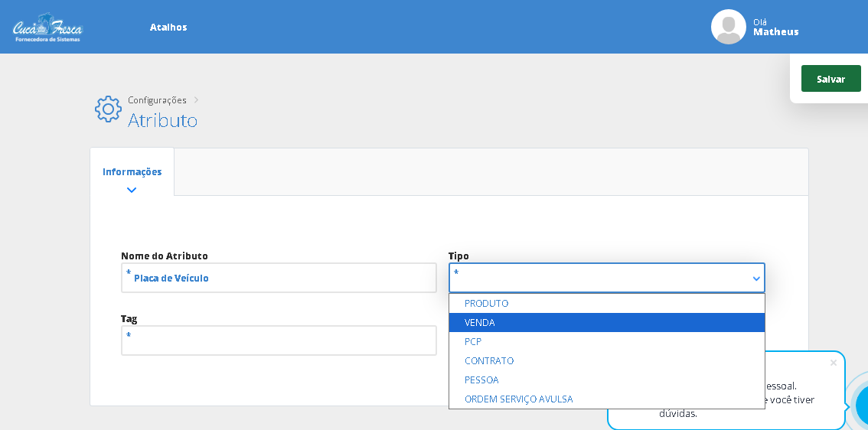Select the Informações tab
The width and height of the screenshot is (868, 430).
pos(132,172)
